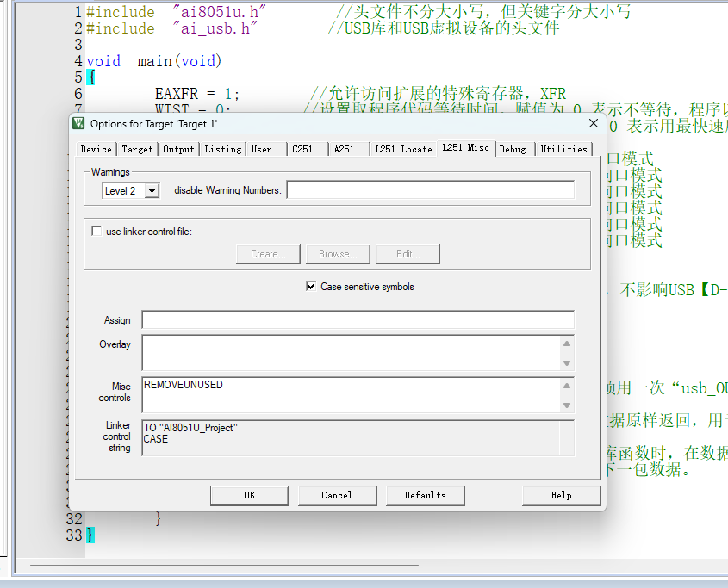Cancel the Options dialog
This screenshot has width=728, height=588.
click(x=337, y=496)
